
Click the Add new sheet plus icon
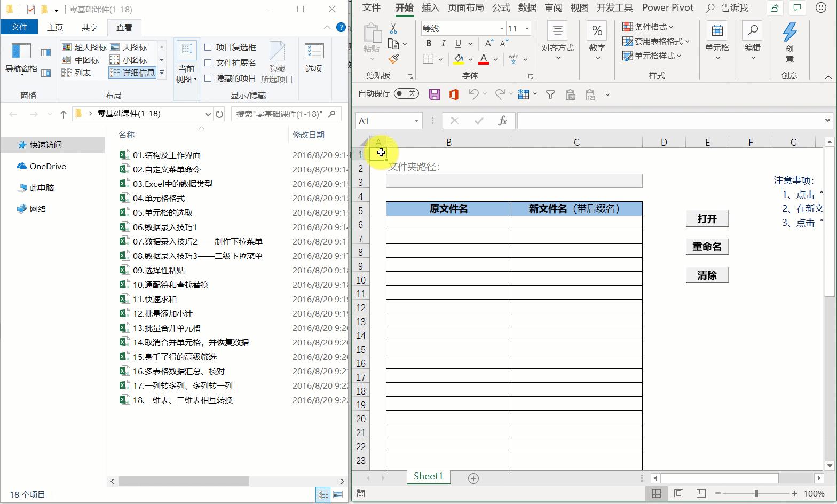[x=473, y=478]
